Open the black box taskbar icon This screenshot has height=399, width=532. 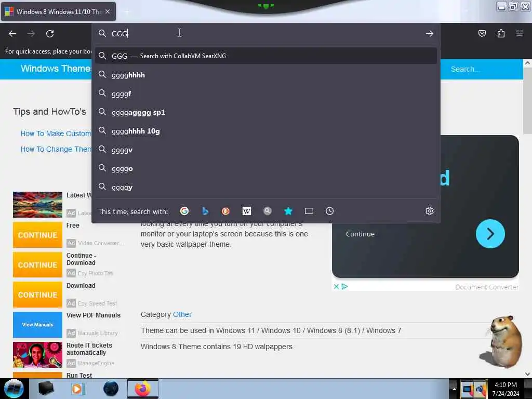(46, 389)
